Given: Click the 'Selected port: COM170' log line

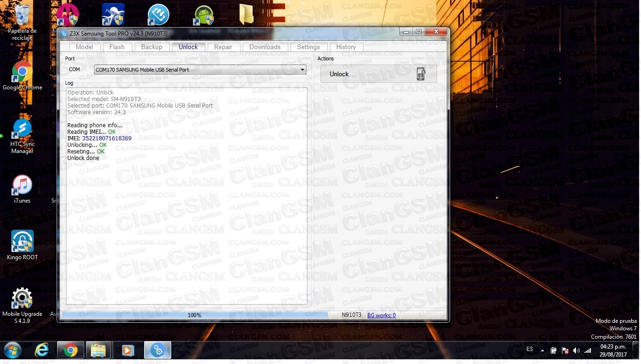Looking at the screenshot, I should pos(140,106).
